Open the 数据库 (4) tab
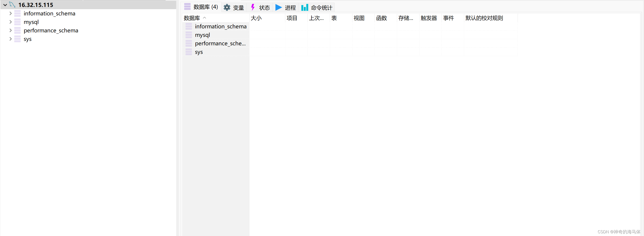 201,7
